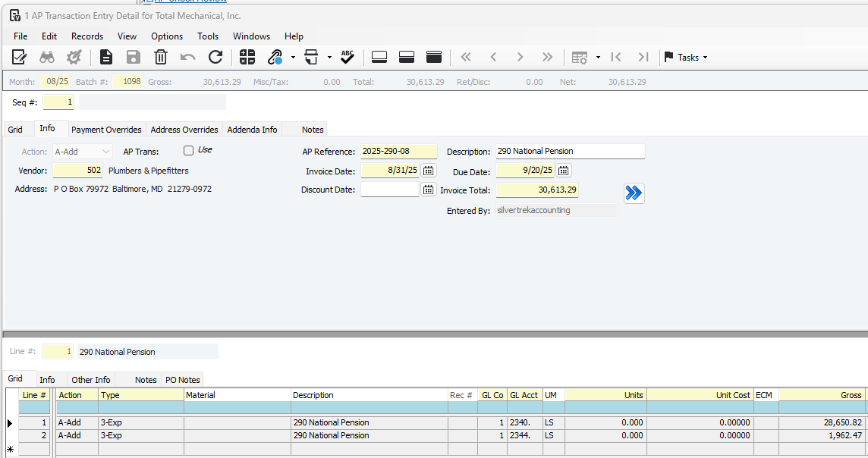This screenshot has height=458, width=868.
Task: Save record with floppy disk icon
Action: (134, 57)
